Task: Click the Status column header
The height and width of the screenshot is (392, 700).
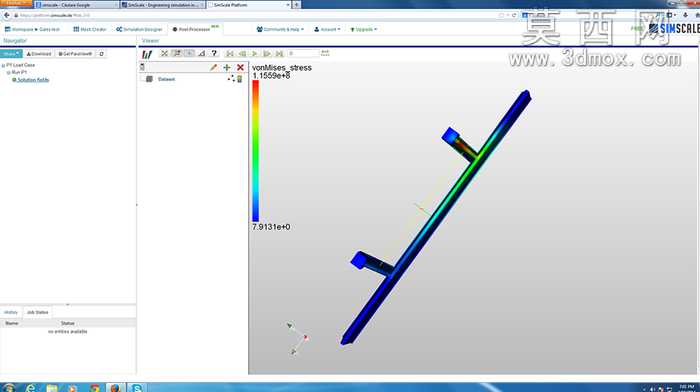Action: [68, 323]
